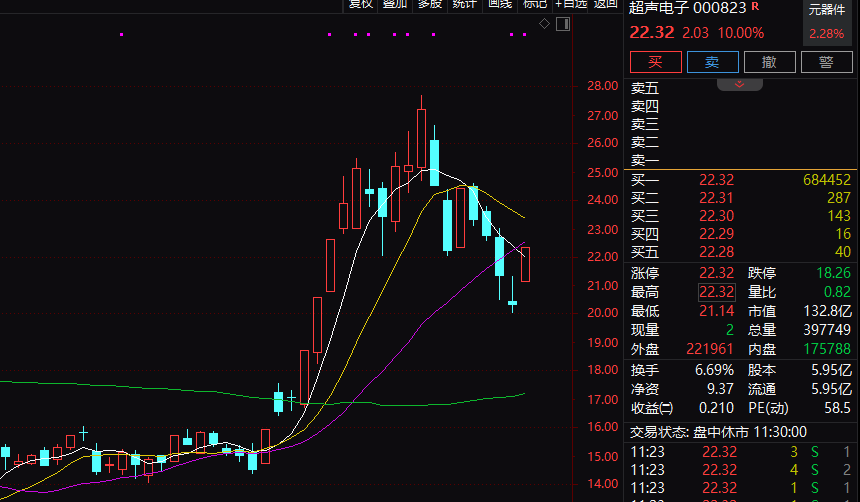
Task: Click the current price 22.32 in the header
Action: pos(652,33)
